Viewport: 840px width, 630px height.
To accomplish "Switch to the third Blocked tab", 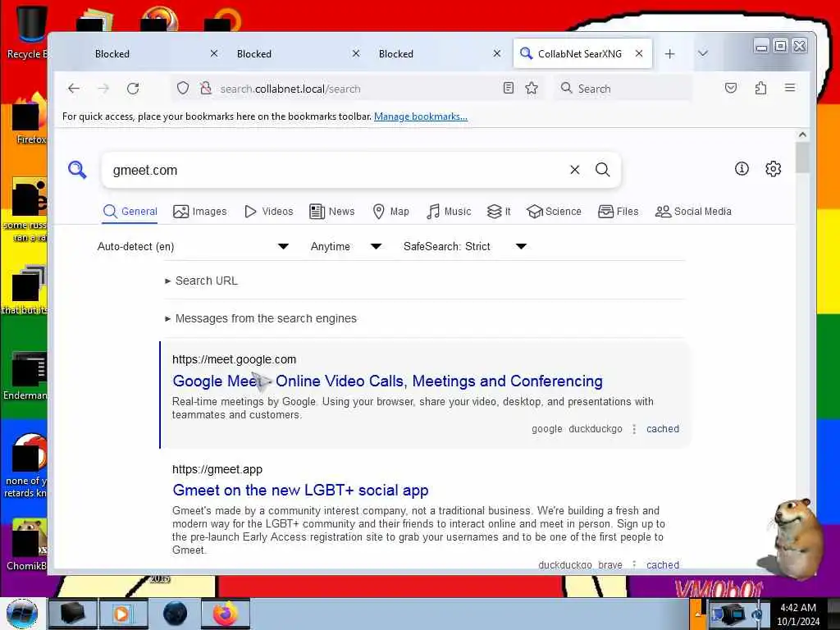I will [436, 53].
